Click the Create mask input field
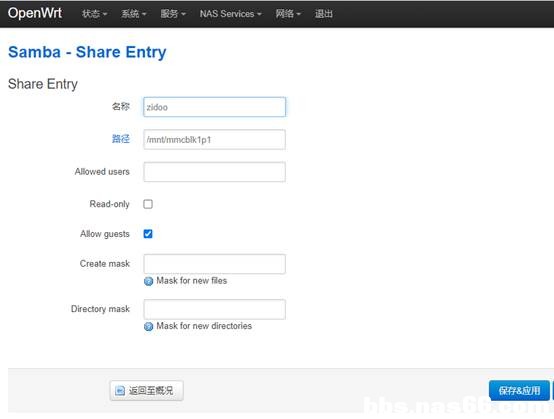The image size is (554, 419). [214, 264]
